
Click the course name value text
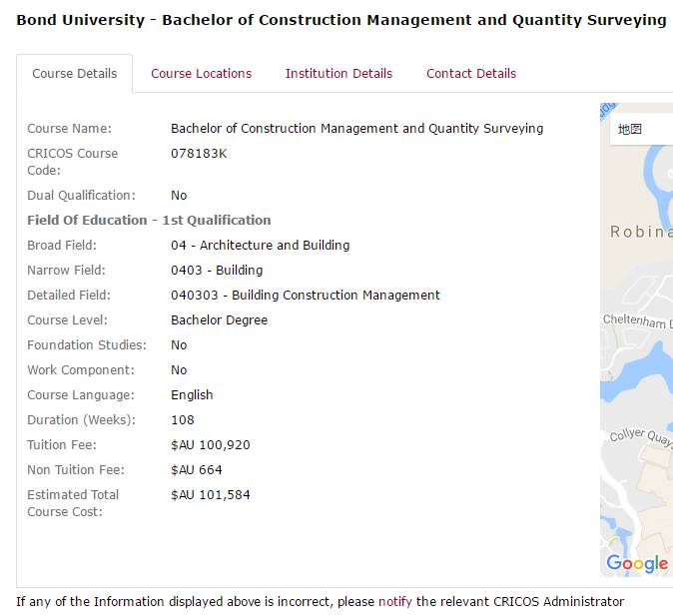(x=357, y=129)
